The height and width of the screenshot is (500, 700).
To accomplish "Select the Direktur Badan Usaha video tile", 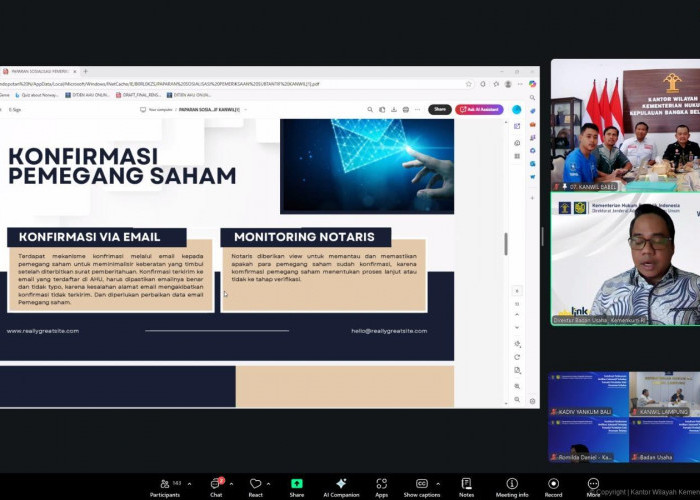I will pyautogui.click(x=625, y=259).
